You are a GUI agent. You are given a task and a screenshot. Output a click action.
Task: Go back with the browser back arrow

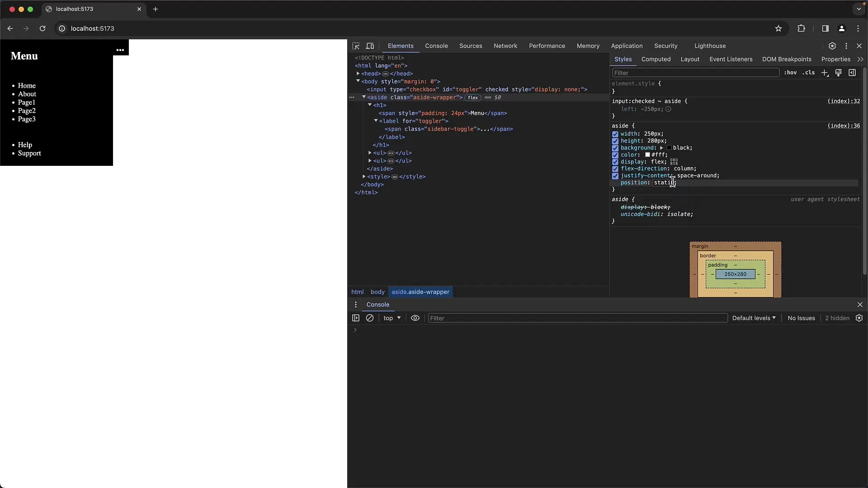pos(10,28)
